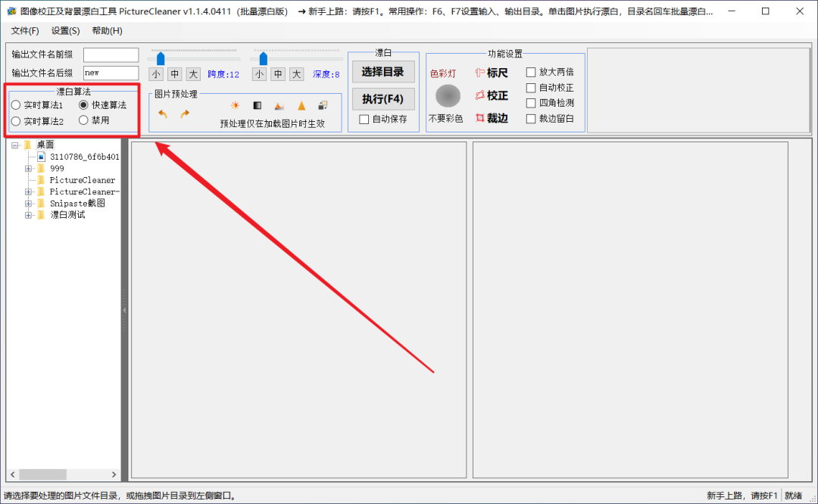Select the 禁用 radio button
Screen dimensions: 818x504
pos(83,120)
